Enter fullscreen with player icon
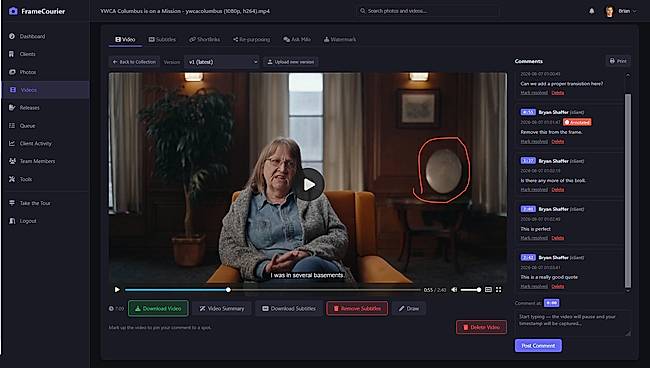This screenshot has height=368, width=650. (499, 290)
